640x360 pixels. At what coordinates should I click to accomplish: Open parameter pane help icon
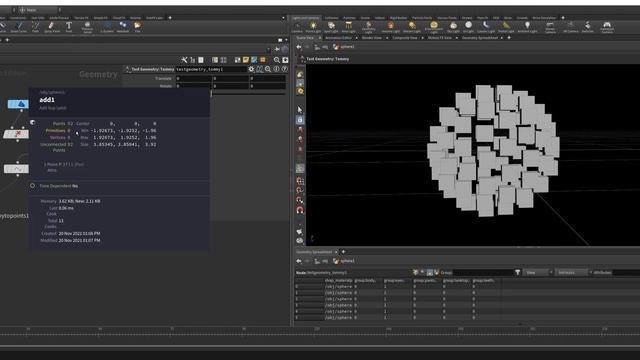pos(284,69)
